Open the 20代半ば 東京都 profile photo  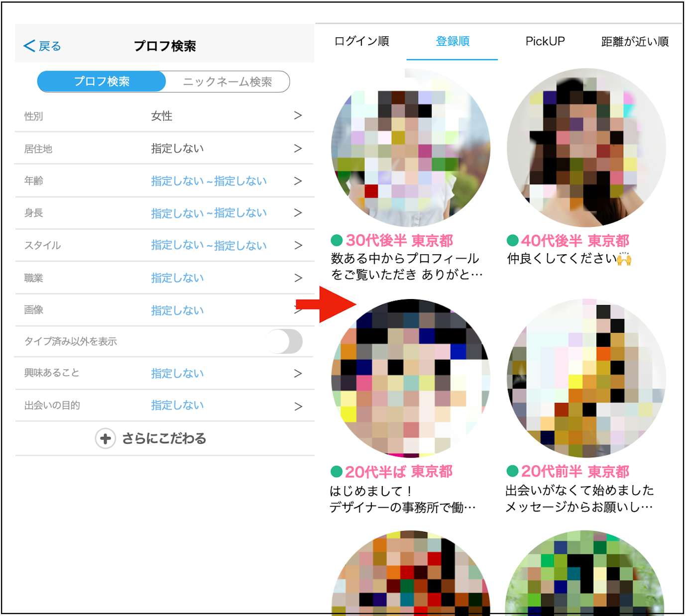[x=411, y=378]
